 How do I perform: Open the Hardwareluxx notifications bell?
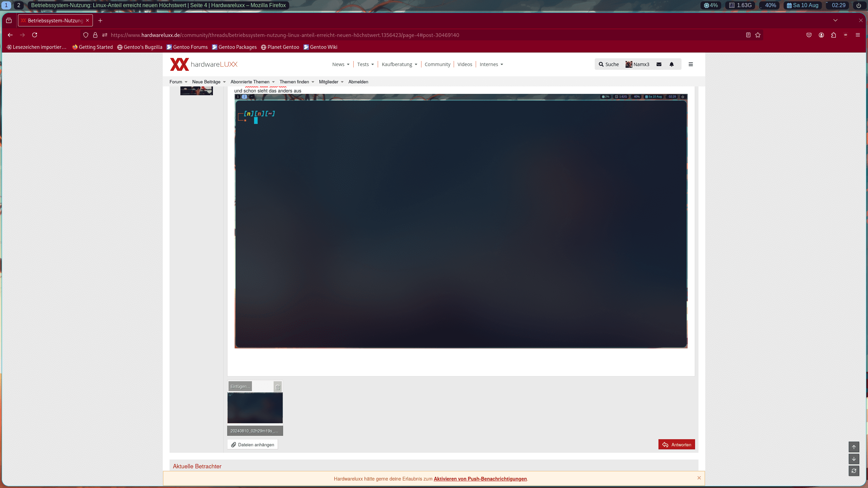tap(672, 64)
